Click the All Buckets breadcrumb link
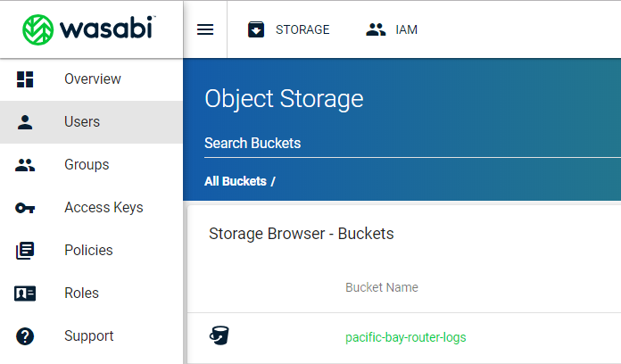Screen dimensions: 621x364 coord(236,181)
